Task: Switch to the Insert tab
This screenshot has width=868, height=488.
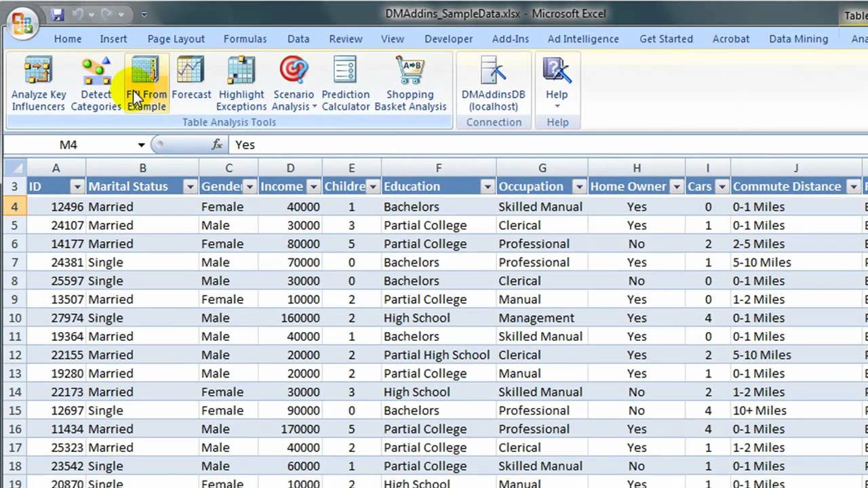Action: [113, 39]
